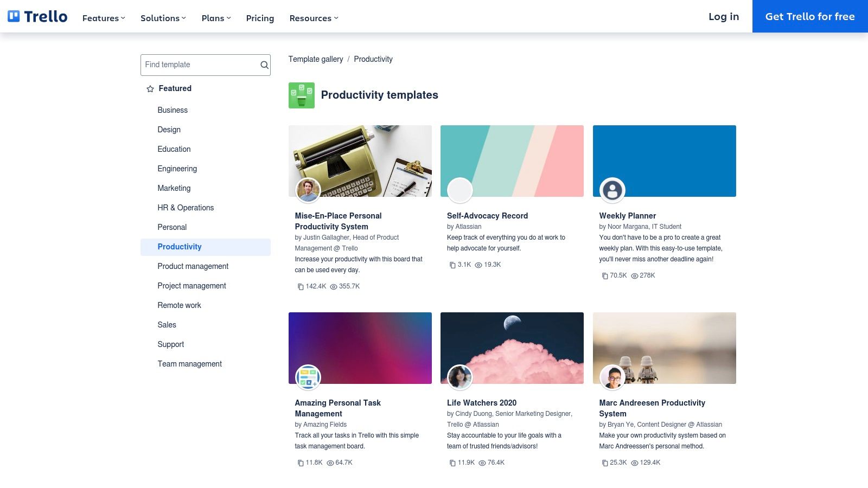Click the search magnifier icon
The width and height of the screenshot is (868, 488).
coord(264,65)
